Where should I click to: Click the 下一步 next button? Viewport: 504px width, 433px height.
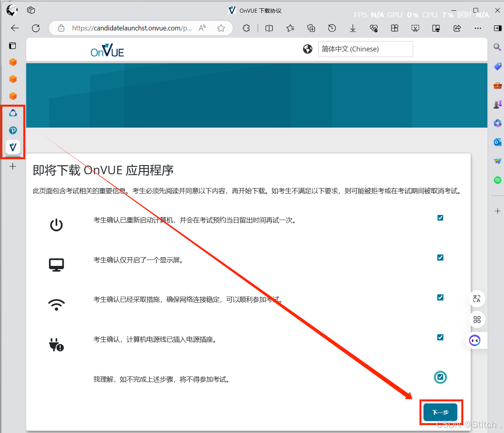click(440, 412)
